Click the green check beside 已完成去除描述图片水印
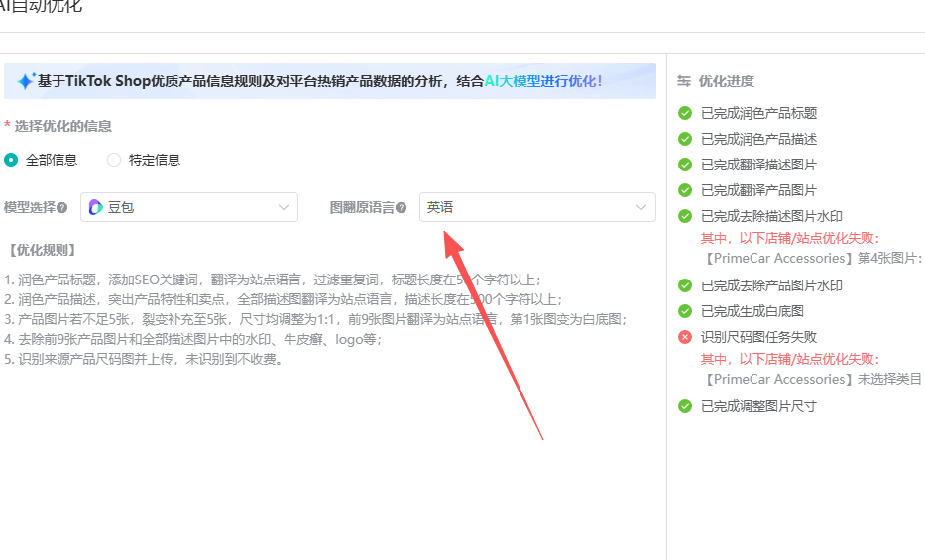This screenshot has width=925, height=560. click(685, 216)
